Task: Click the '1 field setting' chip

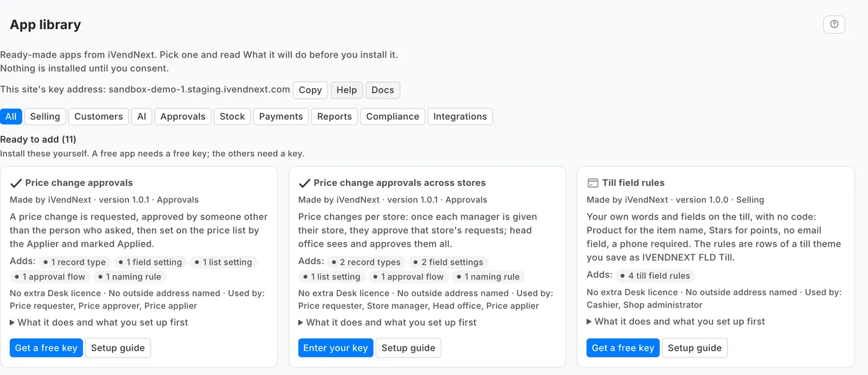Action: click(151, 262)
